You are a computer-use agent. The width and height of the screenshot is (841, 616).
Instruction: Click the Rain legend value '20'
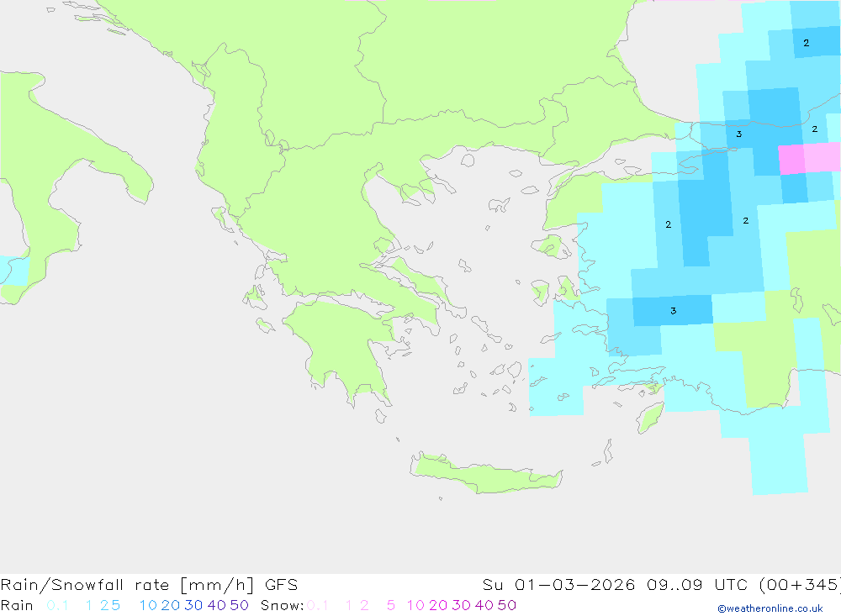[x=171, y=605]
